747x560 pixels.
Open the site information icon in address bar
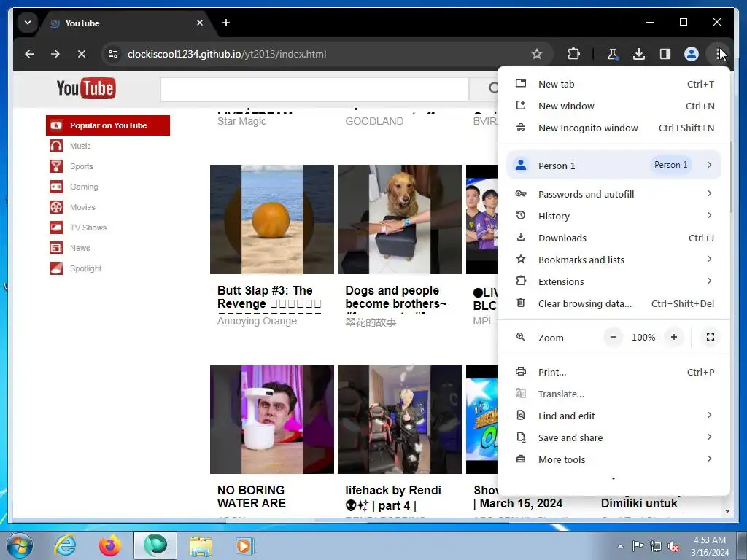[113, 54]
